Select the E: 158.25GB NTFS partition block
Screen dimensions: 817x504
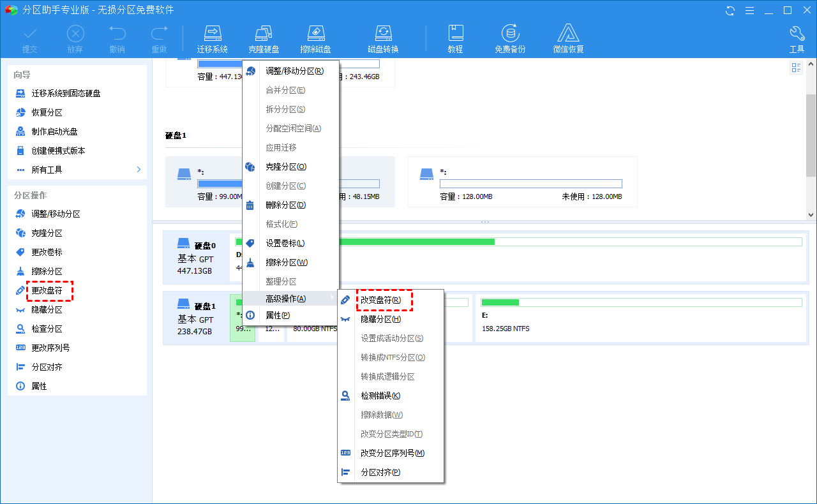[x=642, y=318]
